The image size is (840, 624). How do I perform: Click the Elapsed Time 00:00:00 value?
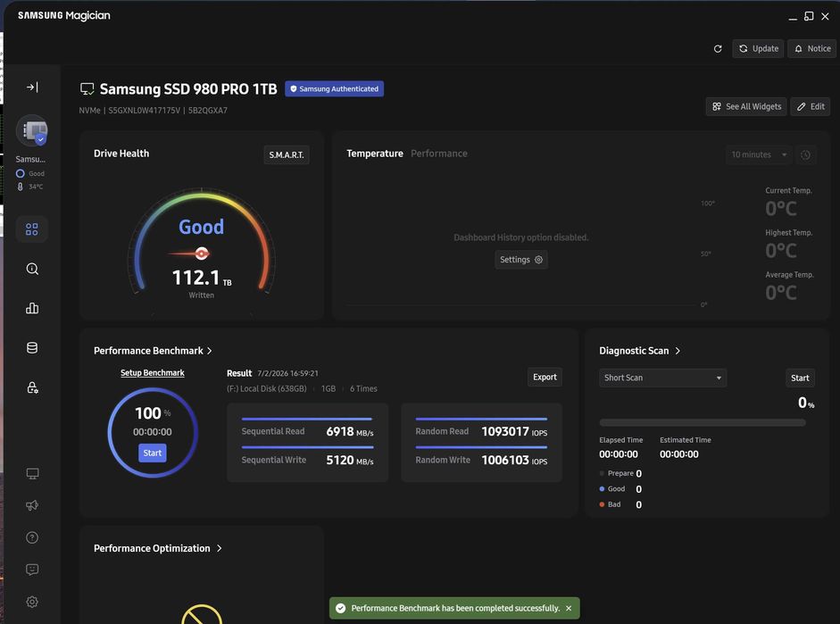[x=619, y=454]
